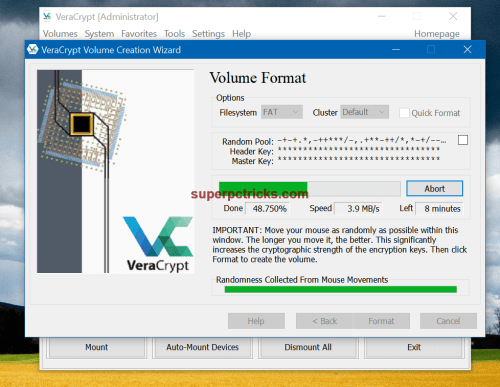
Task: Click the VeraCrypt logo in the wizard sidebar image
Action: pos(158,245)
